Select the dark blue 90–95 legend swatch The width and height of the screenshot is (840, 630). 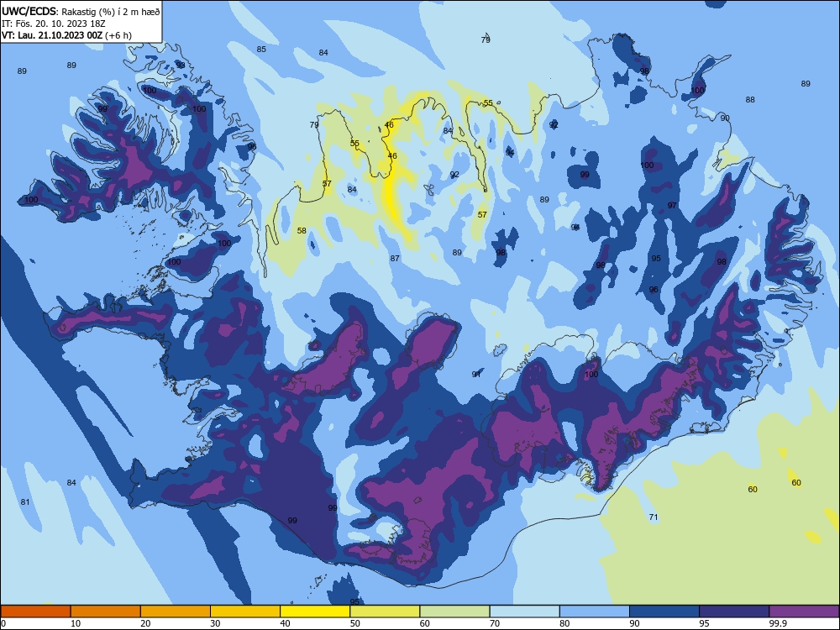(664, 612)
